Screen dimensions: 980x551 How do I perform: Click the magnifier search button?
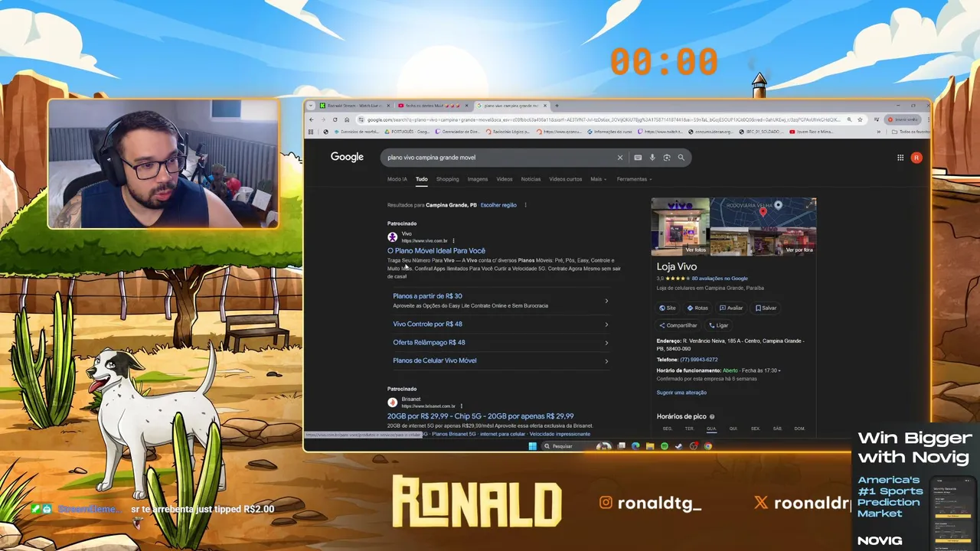click(x=681, y=158)
